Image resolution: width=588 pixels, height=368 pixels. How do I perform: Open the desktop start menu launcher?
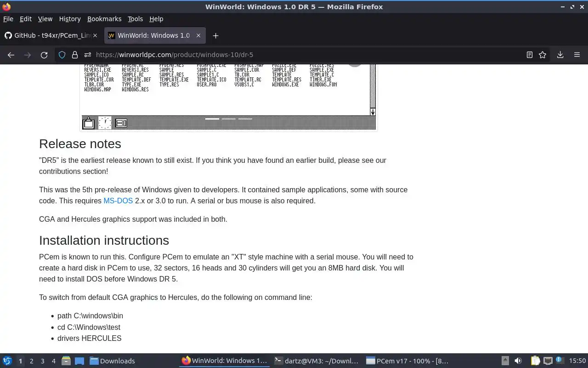7,361
